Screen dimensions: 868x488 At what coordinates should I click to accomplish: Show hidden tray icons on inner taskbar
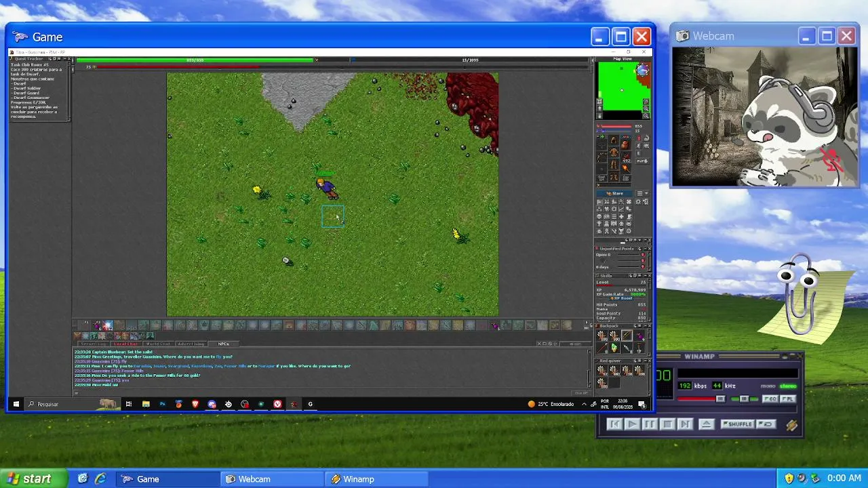(584, 404)
